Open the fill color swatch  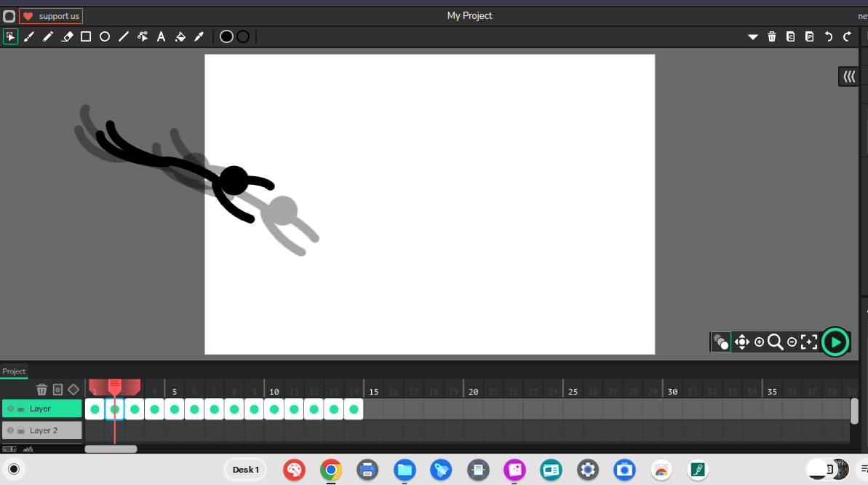coord(226,36)
